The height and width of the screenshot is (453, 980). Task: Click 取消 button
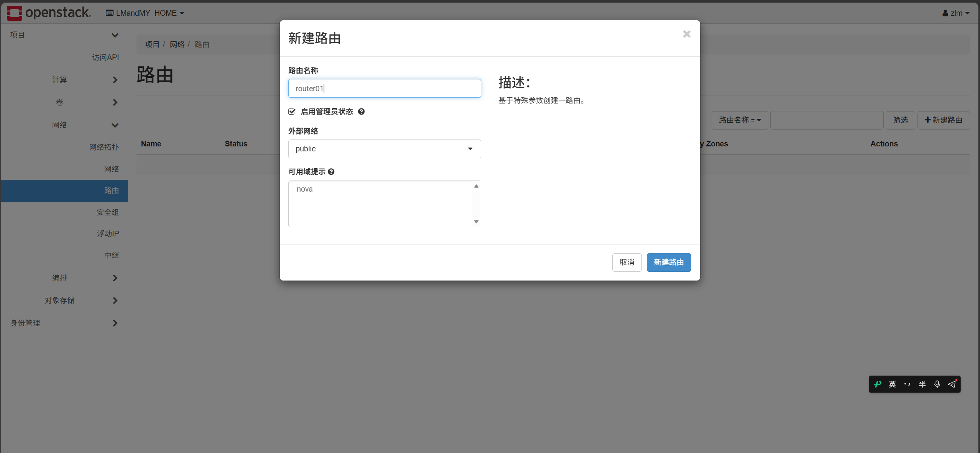point(627,263)
